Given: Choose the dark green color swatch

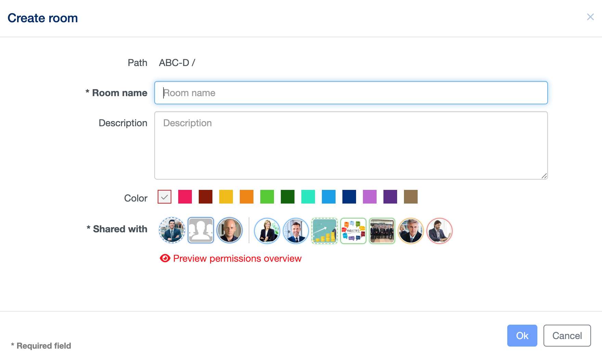Looking at the screenshot, I should (x=288, y=197).
